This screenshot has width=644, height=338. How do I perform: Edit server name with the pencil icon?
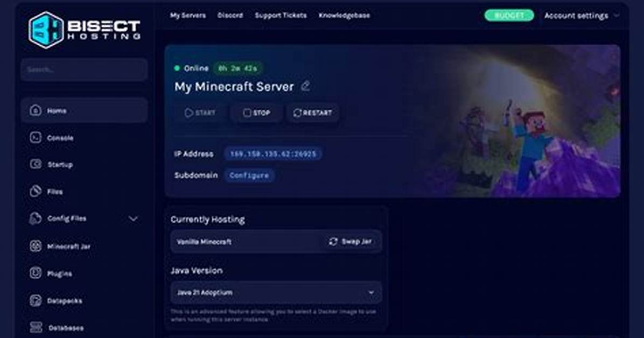tap(305, 86)
